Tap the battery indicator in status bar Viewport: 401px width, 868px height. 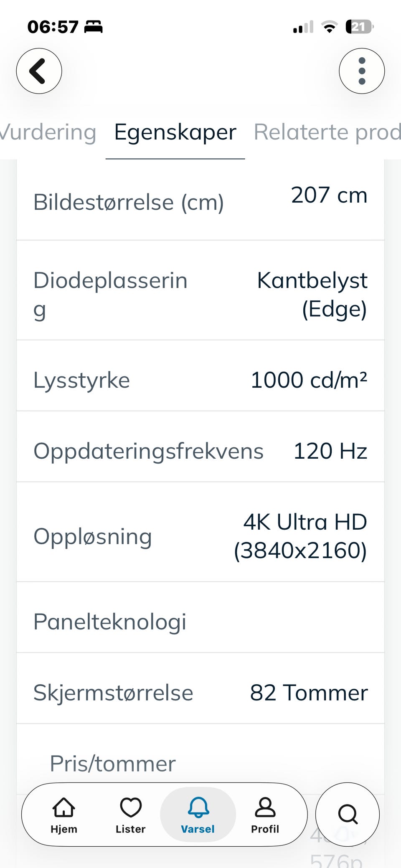[x=359, y=27]
